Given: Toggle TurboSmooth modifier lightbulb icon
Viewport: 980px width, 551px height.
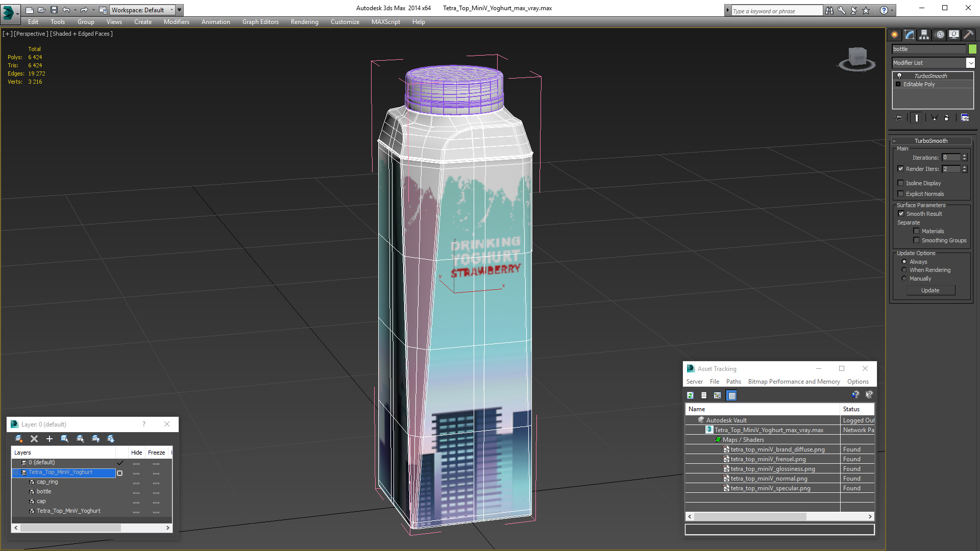Looking at the screenshot, I should pos(899,76).
